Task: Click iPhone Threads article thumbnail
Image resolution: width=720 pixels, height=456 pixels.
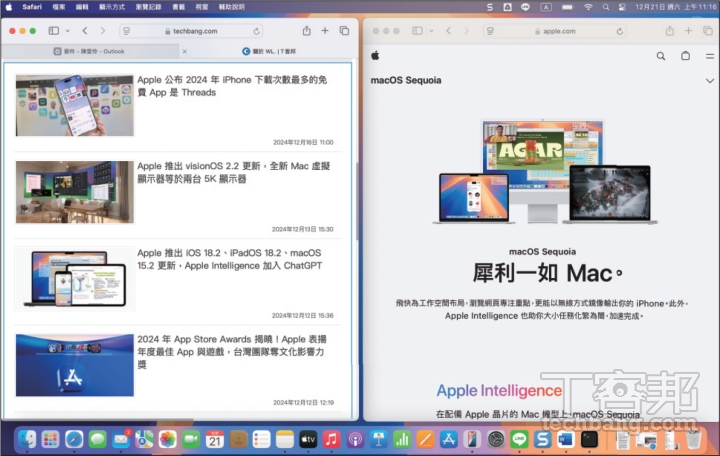Action: point(75,105)
